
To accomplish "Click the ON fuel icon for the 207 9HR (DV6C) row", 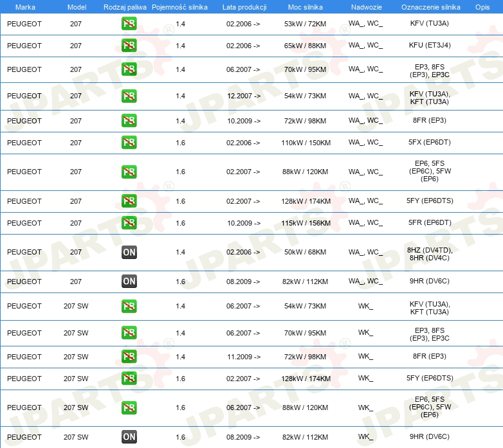I will point(129,282).
